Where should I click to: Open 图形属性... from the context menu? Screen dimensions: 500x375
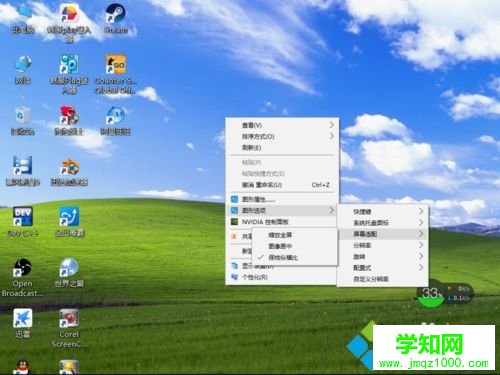tap(283, 199)
